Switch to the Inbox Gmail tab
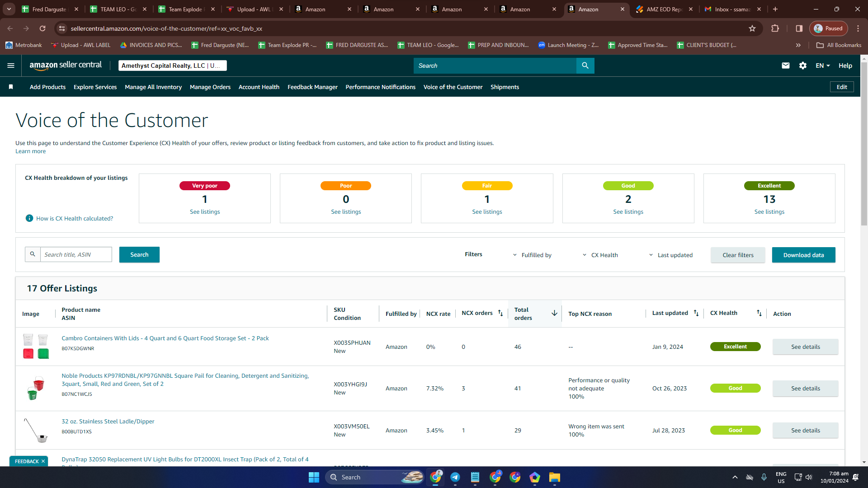 pyautogui.click(x=732, y=9)
